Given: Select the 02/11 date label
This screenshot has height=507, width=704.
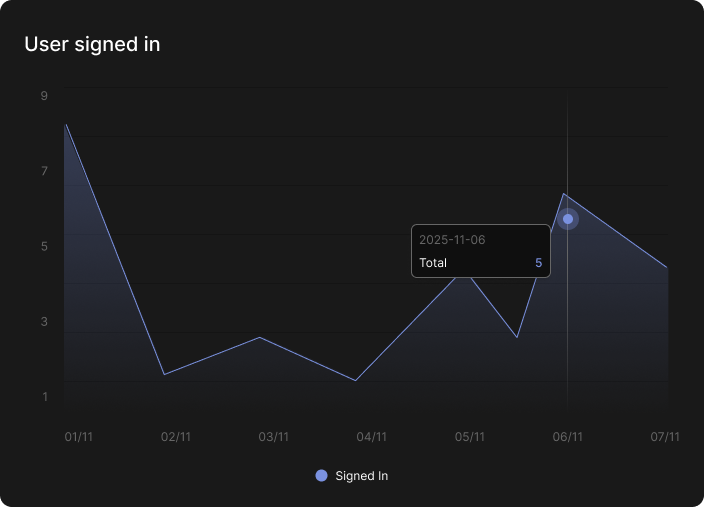Looking at the screenshot, I should tap(176, 437).
